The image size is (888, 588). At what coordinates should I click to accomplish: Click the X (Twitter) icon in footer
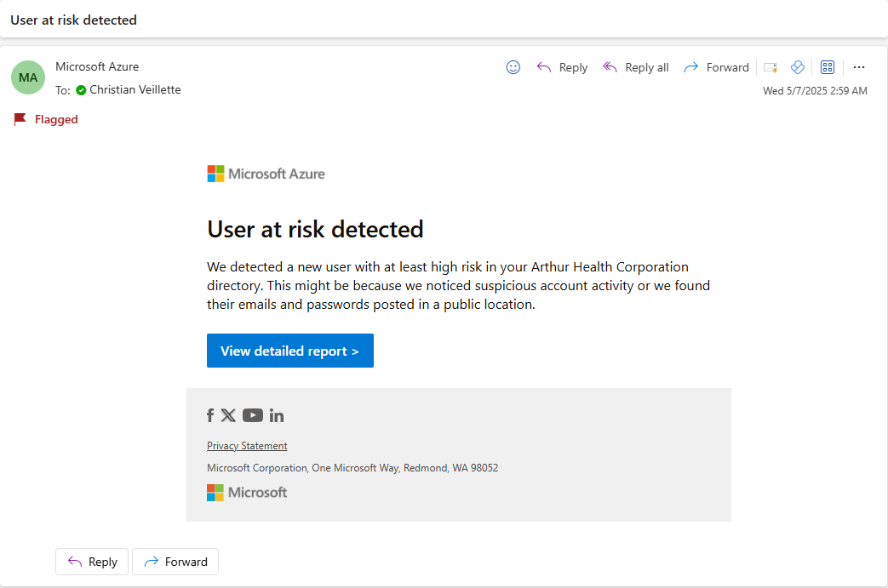(228, 415)
